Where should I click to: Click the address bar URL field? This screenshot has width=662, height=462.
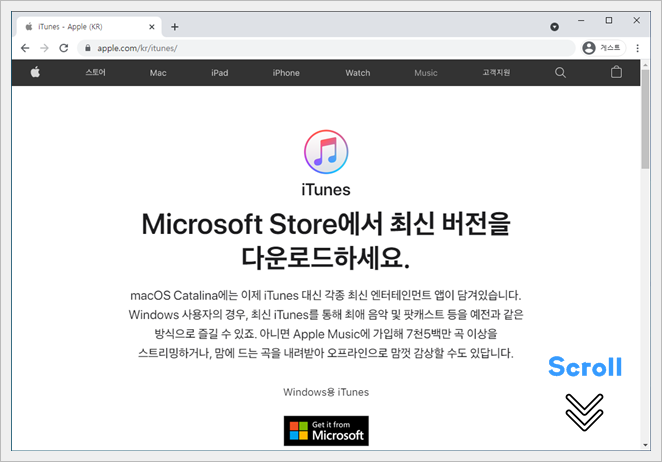click(326, 48)
